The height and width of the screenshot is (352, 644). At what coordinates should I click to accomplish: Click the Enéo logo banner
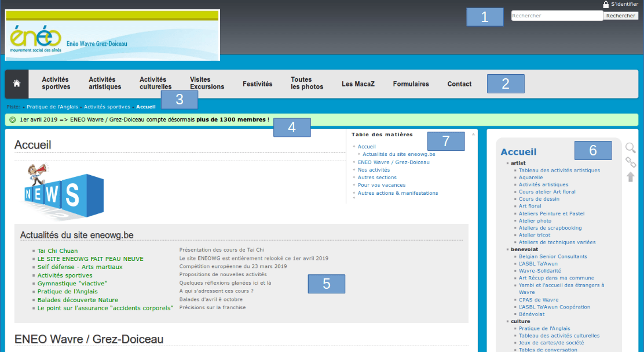pos(112,35)
